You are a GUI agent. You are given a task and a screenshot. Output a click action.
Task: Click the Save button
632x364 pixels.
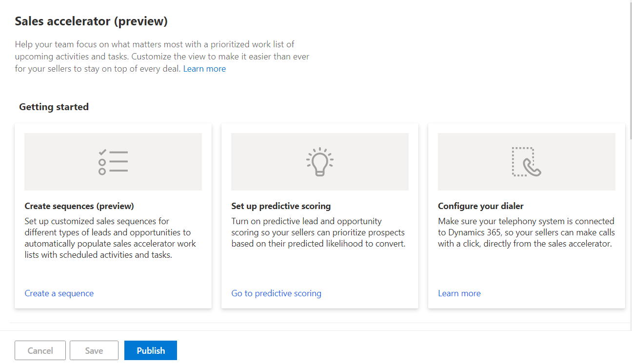[94, 350]
